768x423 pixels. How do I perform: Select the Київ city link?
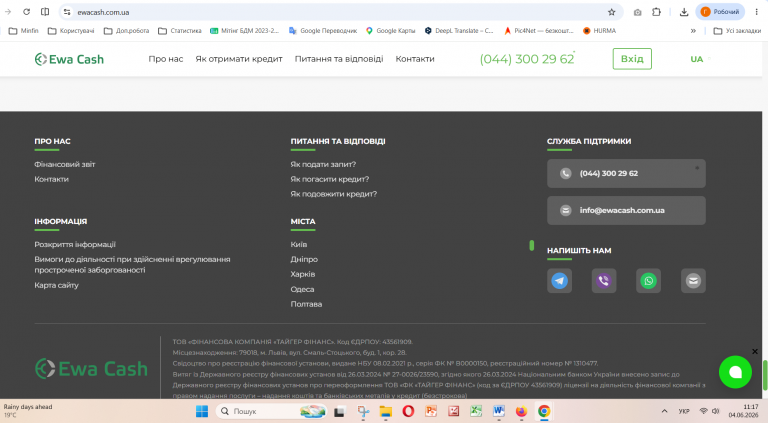299,244
